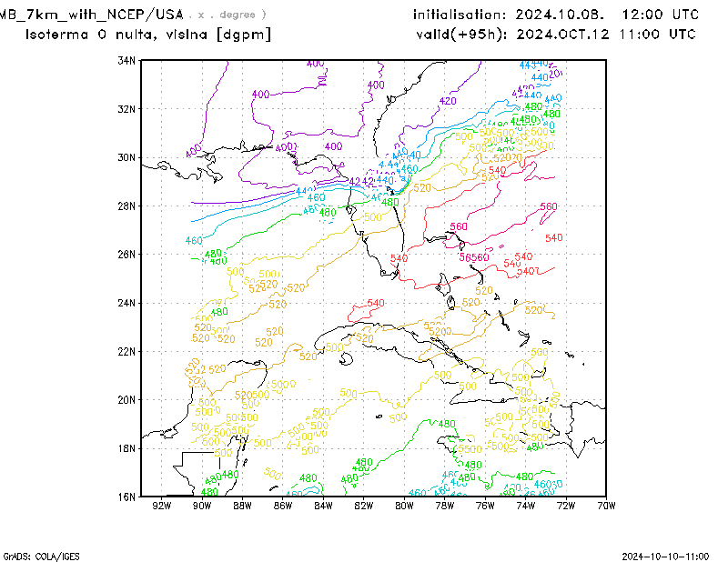Click the '20N' latitude axis label
Image resolution: width=728 pixels, height=562 pixels.
(x=126, y=399)
